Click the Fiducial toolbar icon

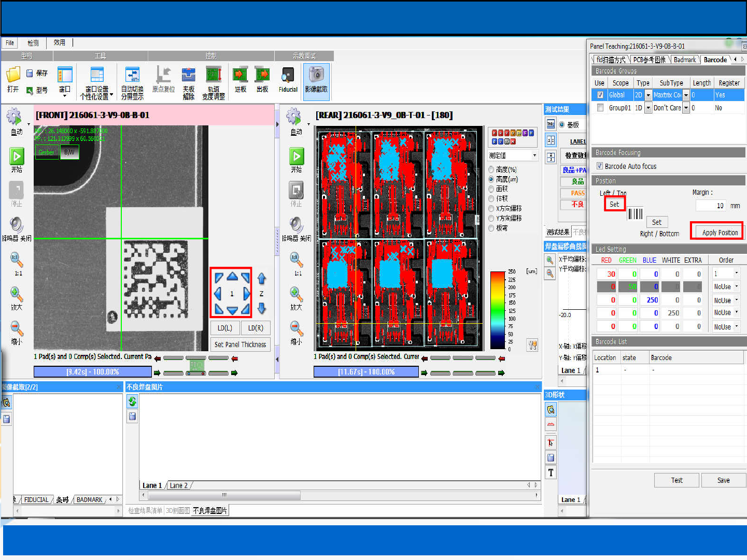click(x=288, y=76)
